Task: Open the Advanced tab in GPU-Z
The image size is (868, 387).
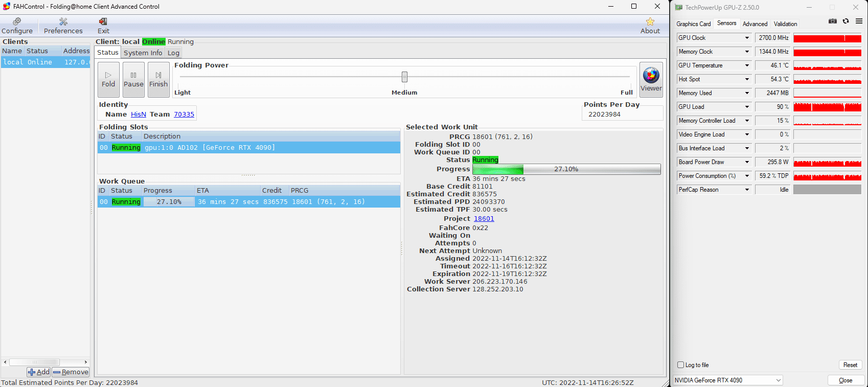Action: 755,24
